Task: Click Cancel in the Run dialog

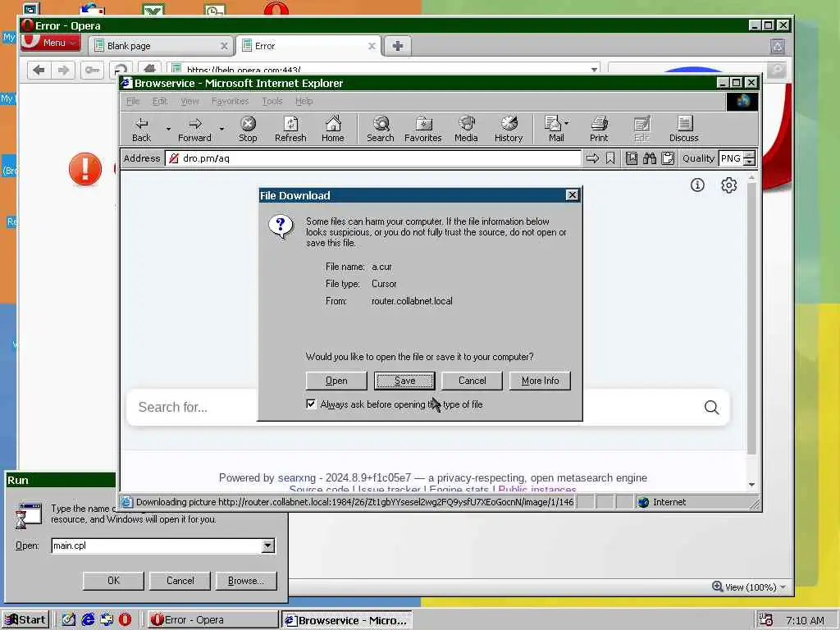Action: (180, 581)
